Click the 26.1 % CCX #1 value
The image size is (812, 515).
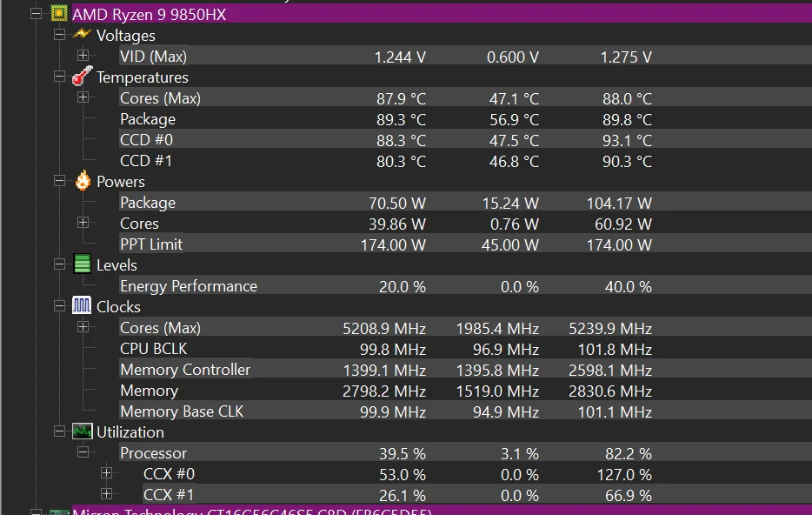pyautogui.click(x=403, y=496)
